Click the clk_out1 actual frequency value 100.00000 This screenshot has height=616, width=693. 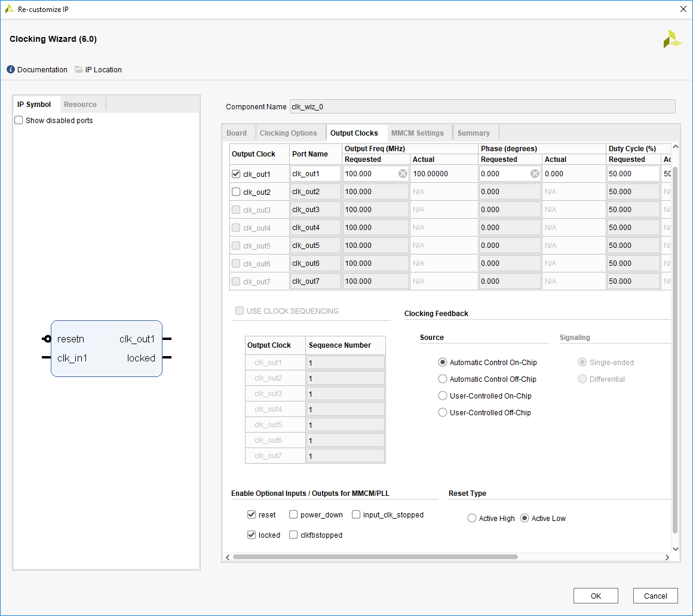431,174
